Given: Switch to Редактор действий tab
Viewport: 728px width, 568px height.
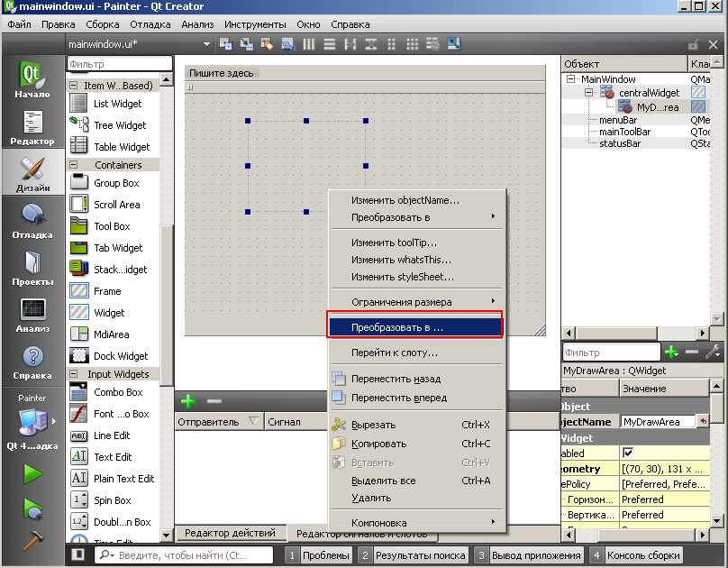Looking at the screenshot, I should click(x=230, y=533).
